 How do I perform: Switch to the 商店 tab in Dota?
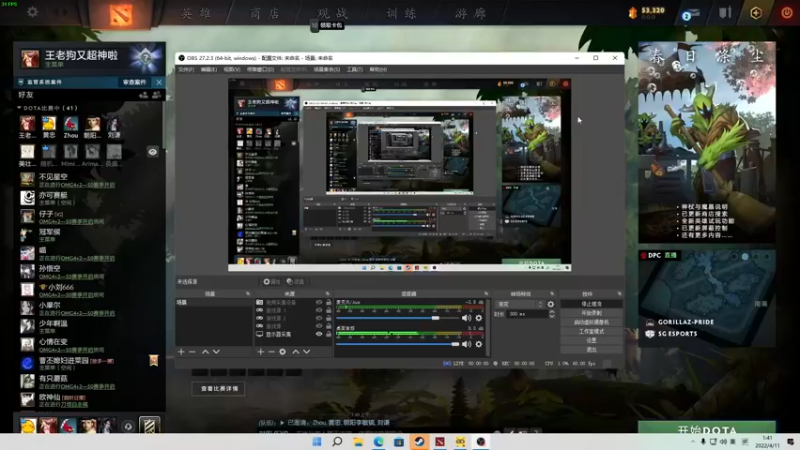tap(265, 13)
